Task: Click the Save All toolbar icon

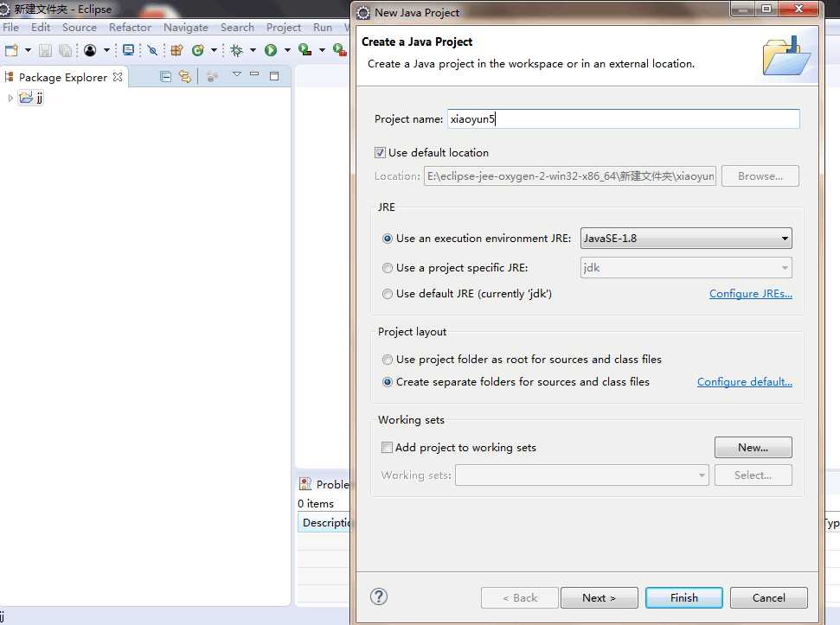Action: coord(66,50)
